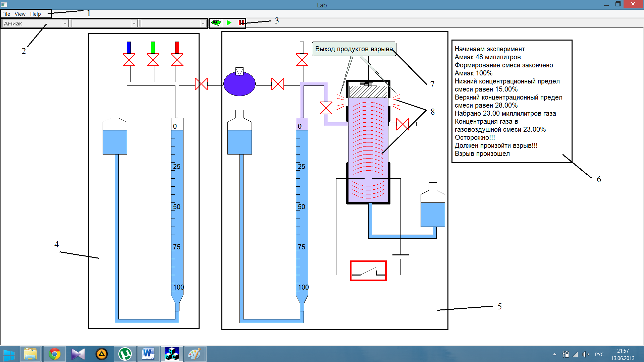This screenshot has width=644, height=362.
Task: Click the inlet valve left of explosion chamber
Action: coord(326,108)
